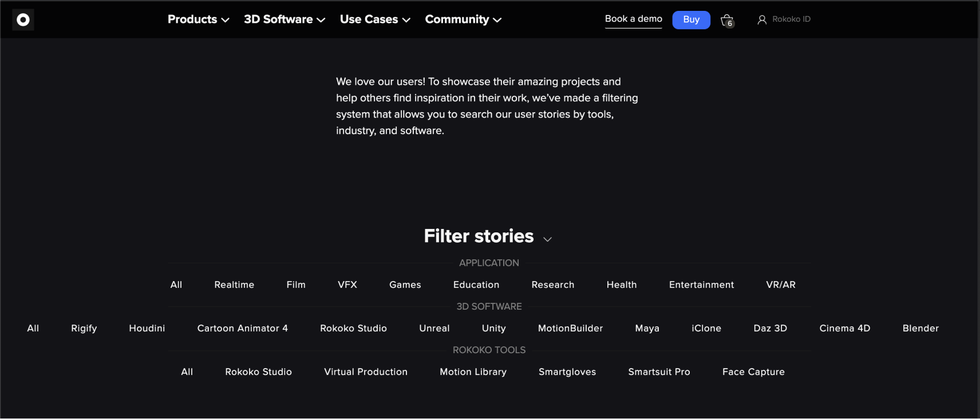The width and height of the screenshot is (980, 419).
Task: Filter by Virtual Production
Action: (366, 372)
